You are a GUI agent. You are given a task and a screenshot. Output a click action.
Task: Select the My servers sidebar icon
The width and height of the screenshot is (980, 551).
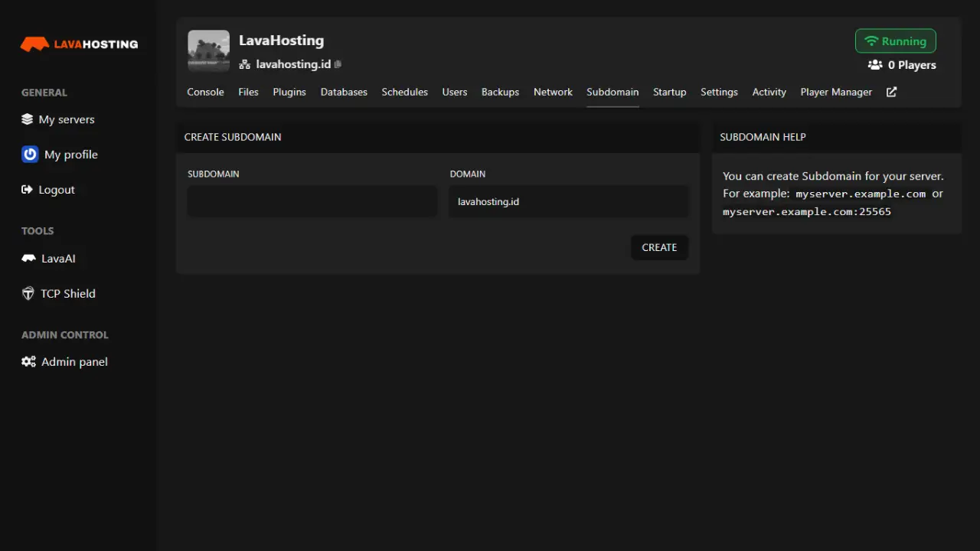pos(28,119)
